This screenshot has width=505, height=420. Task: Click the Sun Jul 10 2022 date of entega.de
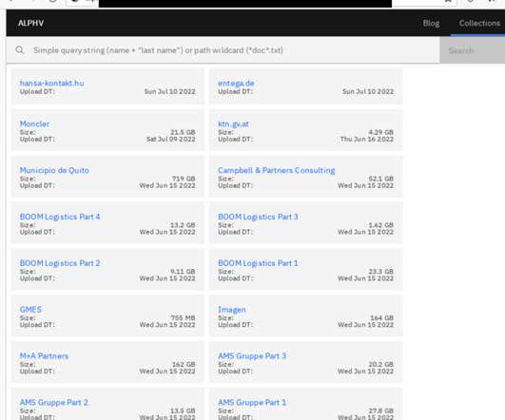(368, 91)
